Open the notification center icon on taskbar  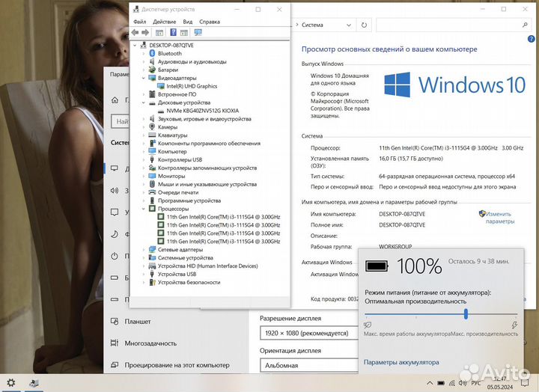click(x=525, y=383)
